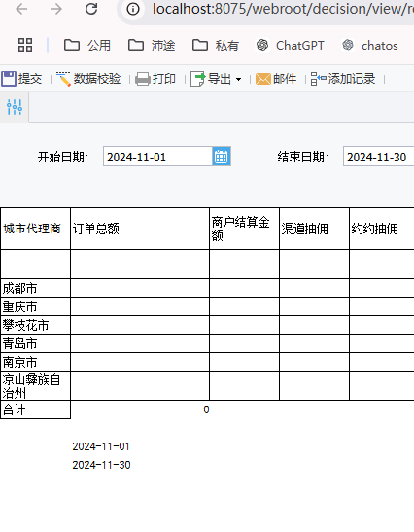Select the 订单总额 header cell
The height and width of the screenshot is (532, 414).
click(x=140, y=229)
